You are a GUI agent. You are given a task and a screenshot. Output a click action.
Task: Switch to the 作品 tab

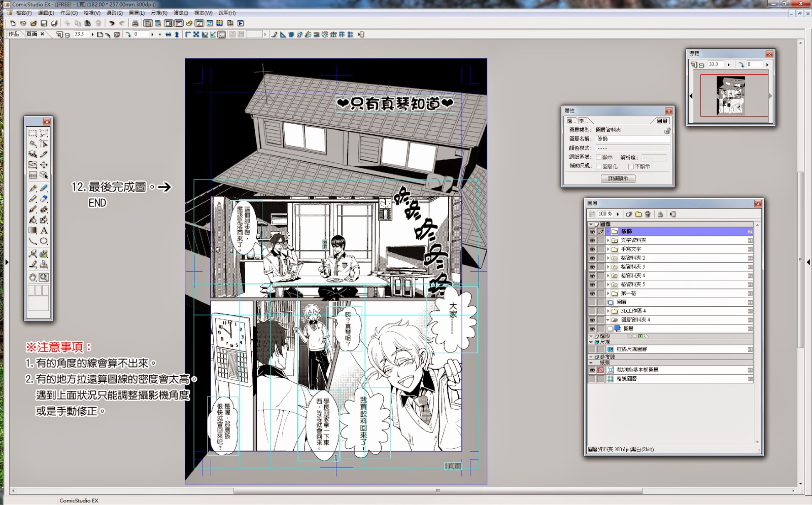tap(14, 34)
